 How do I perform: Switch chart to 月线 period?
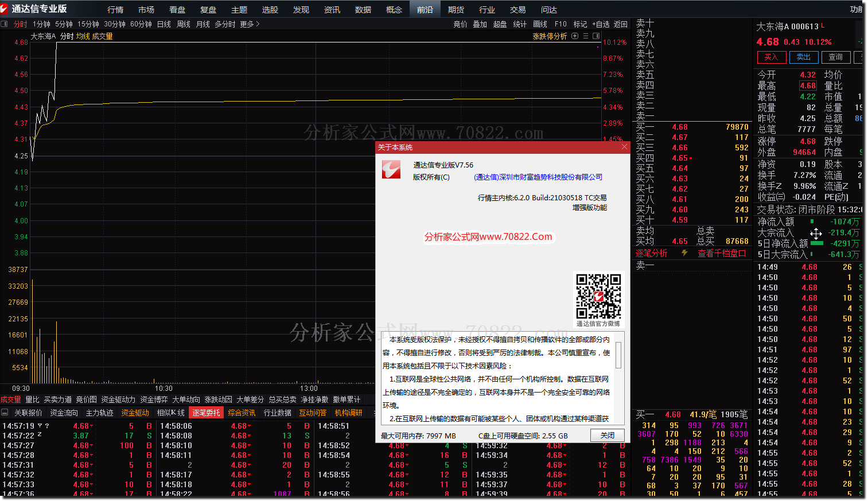[203, 24]
